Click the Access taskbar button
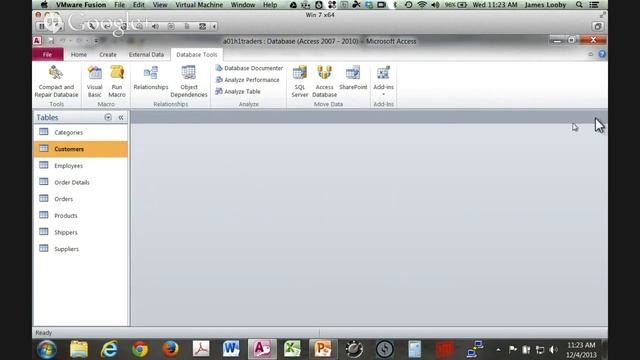Viewport: 640px width, 360px height. tap(262, 349)
